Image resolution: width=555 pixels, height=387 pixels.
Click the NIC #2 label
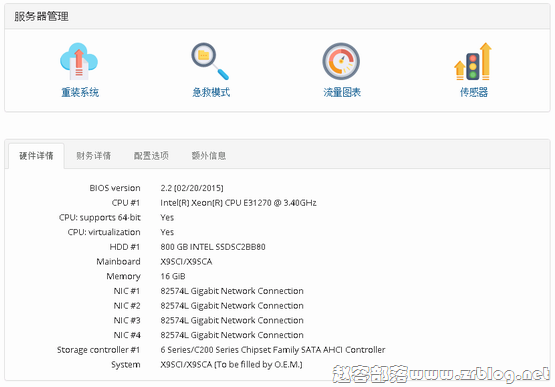[127, 306]
